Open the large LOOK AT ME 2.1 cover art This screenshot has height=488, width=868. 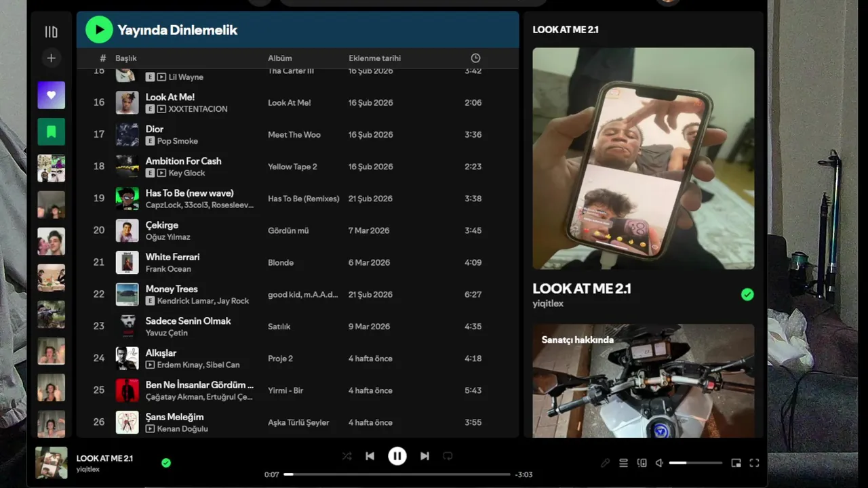[644, 159]
